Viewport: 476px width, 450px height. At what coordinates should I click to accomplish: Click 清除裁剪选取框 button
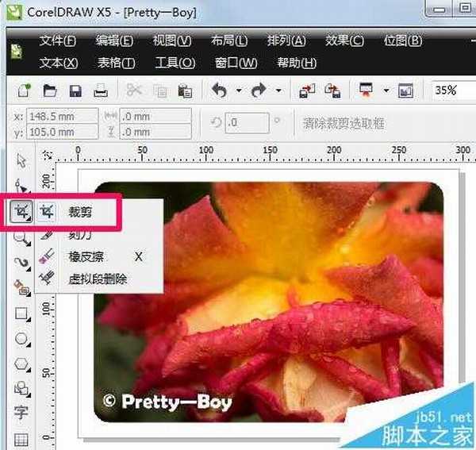click(343, 123)
